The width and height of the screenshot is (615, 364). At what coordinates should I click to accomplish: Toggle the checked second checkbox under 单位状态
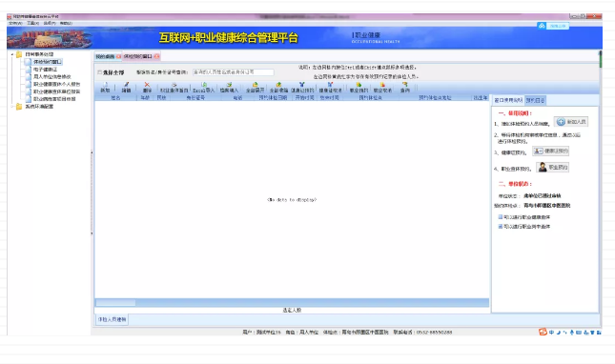click(x=501, y=226)
